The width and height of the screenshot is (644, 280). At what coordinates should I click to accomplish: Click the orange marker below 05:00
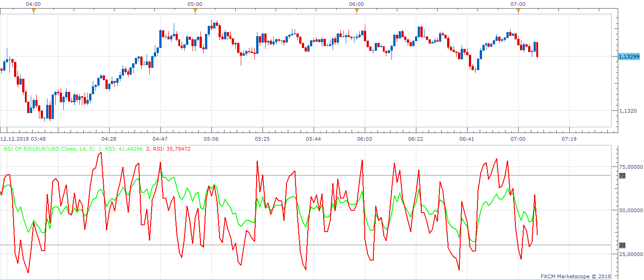point(195,11)
